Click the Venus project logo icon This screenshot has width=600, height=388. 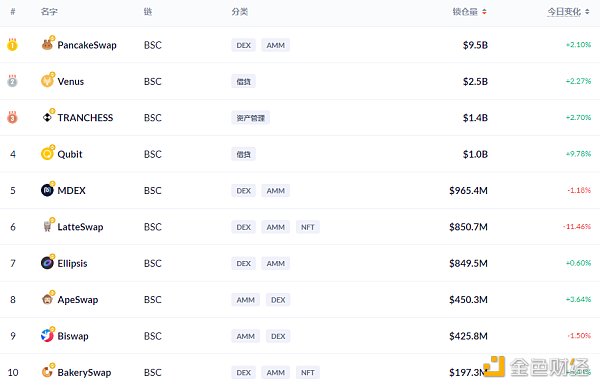click(x=47, y=81)
